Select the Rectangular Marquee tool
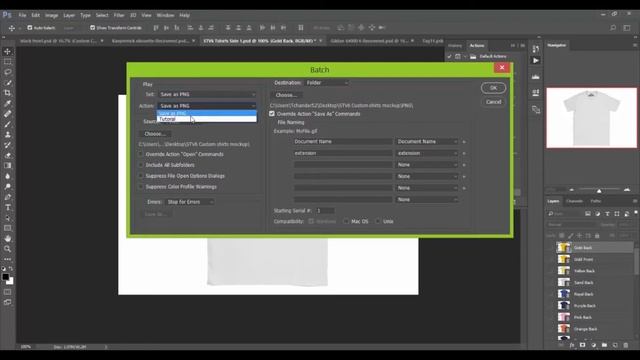 (x=7, y=62)
